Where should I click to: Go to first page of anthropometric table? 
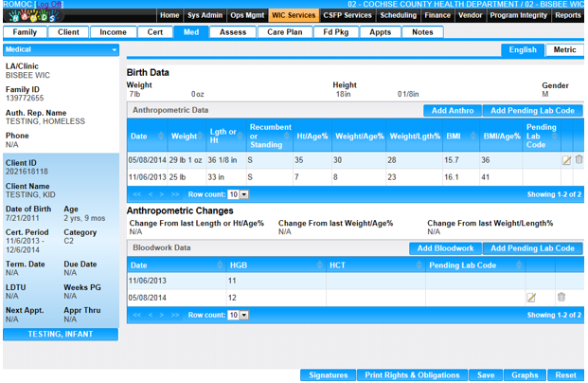tap(137, 194)
